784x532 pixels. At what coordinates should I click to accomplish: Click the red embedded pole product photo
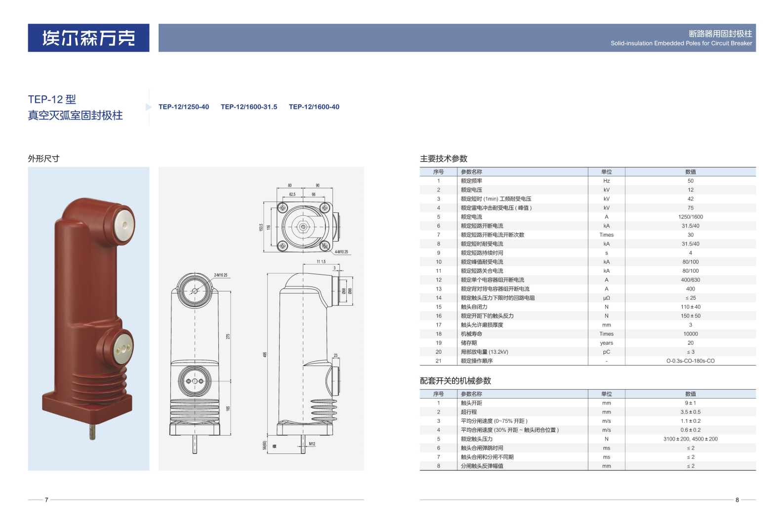[89, 316]
